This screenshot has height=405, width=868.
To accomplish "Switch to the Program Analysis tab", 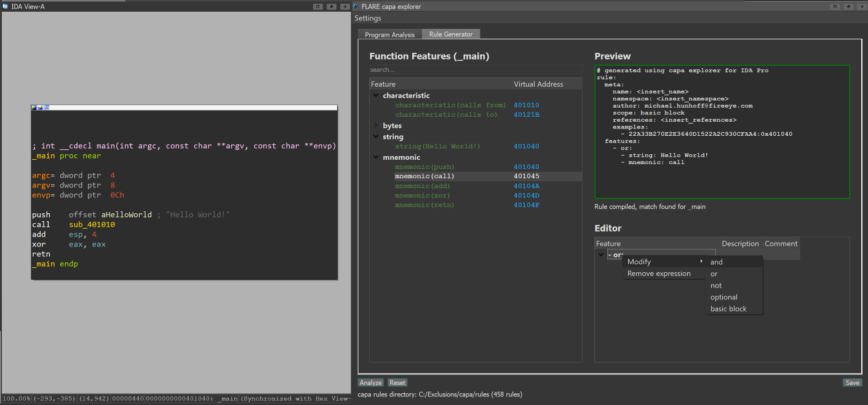I will [389, 35].
